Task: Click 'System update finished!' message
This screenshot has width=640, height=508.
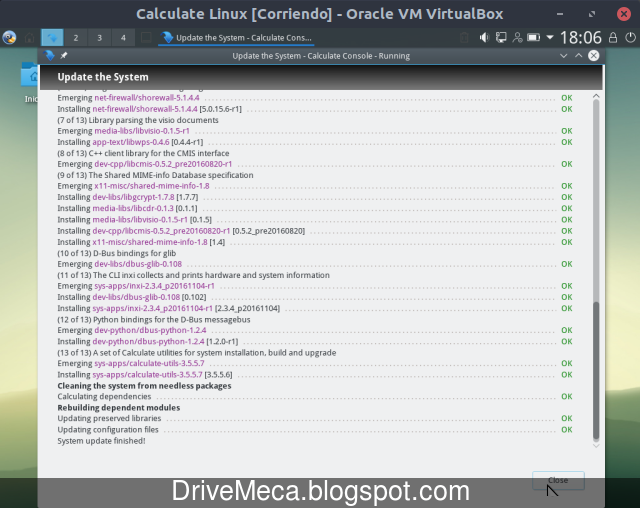Action: click(101, 441)
